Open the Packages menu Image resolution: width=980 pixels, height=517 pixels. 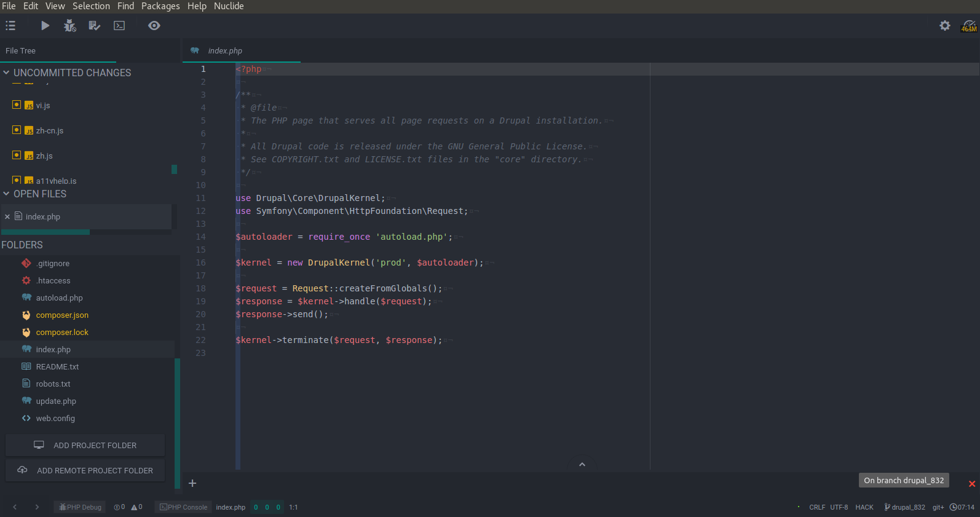pos(160,6)
